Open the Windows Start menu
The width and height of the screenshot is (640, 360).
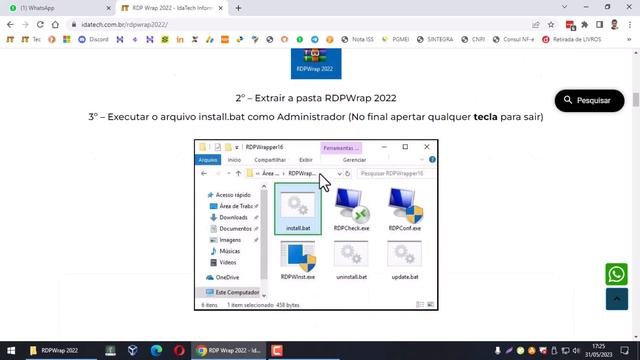coord(11,351)
